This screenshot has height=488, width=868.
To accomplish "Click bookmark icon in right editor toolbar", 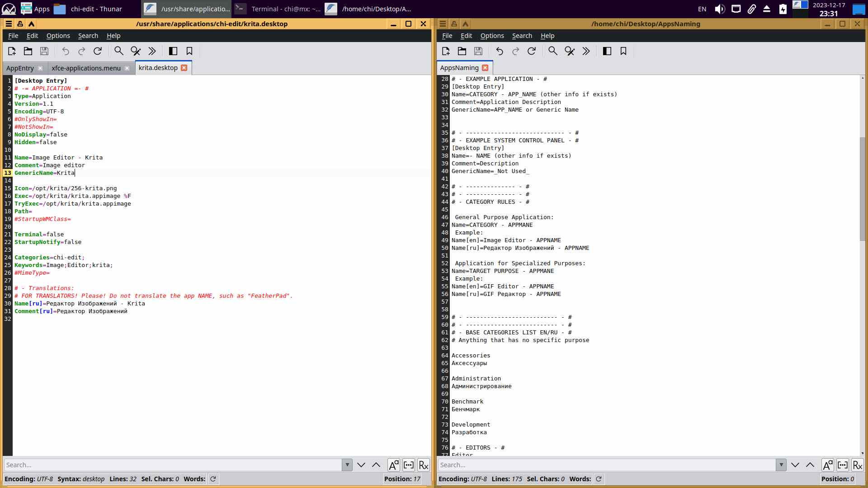I will pyautogui.click(x=623, y=51).
